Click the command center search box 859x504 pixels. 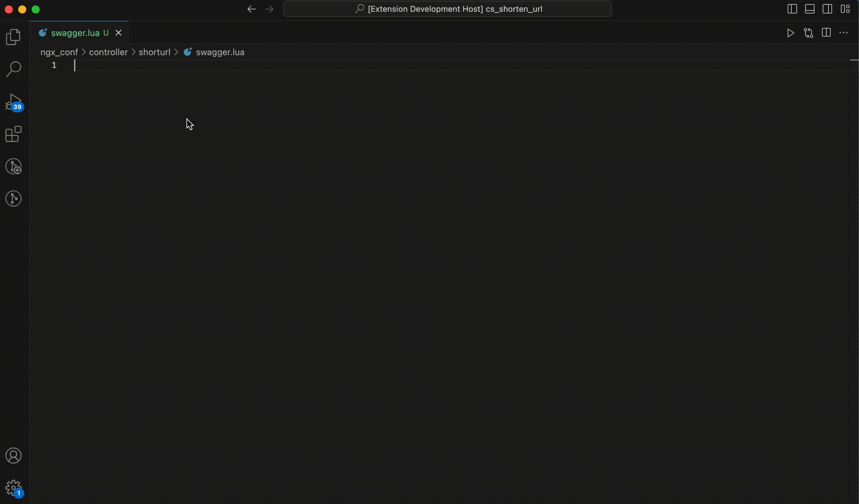[447, 9]
